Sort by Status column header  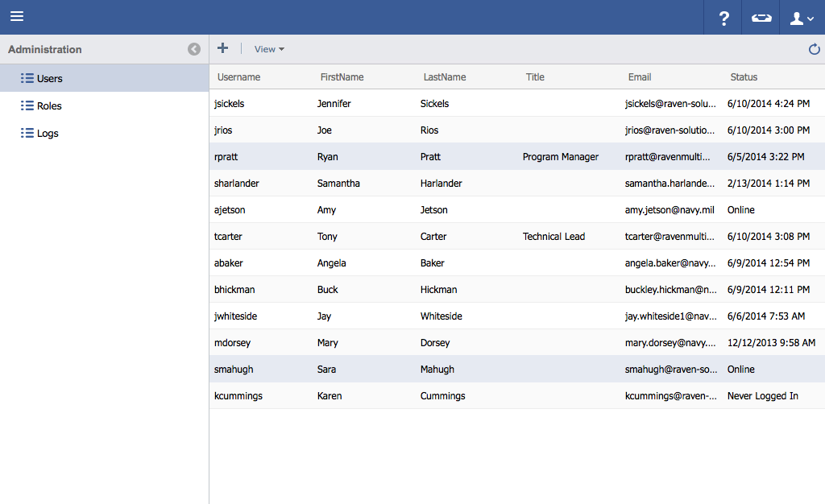[744, 77]
